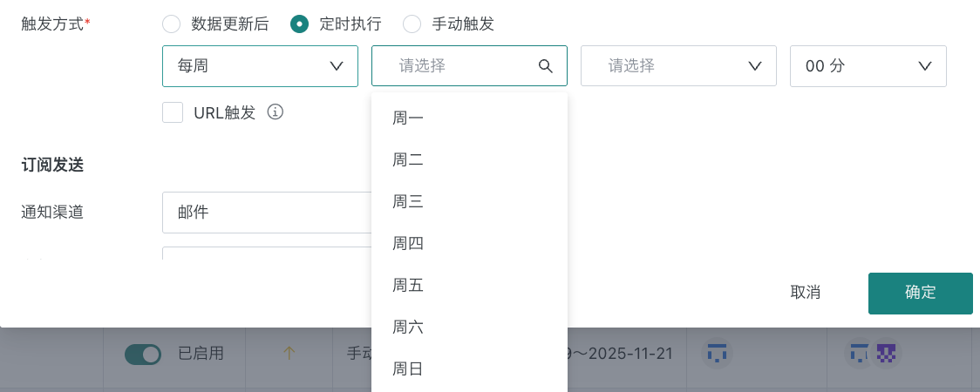Pick 周一 from the weekday list

coord(469,118)
